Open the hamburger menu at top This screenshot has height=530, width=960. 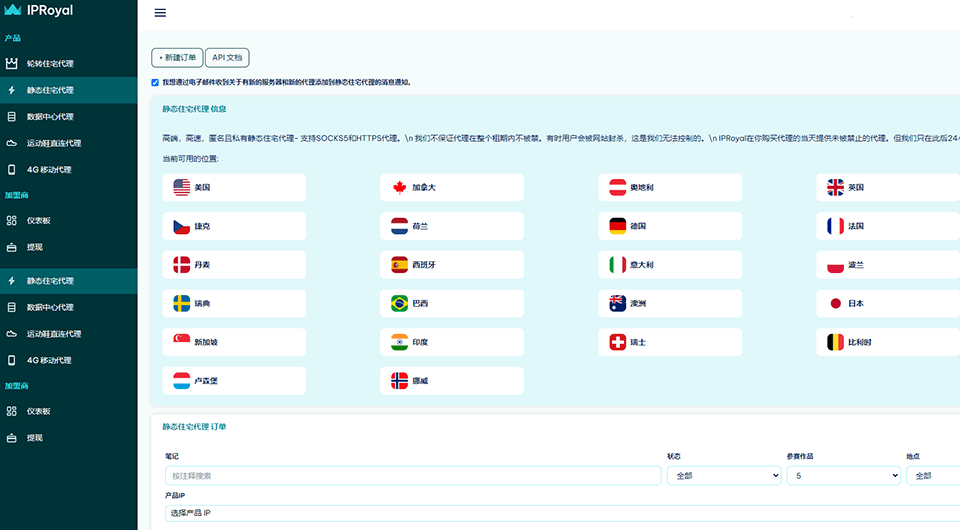(x=160, y=13)
